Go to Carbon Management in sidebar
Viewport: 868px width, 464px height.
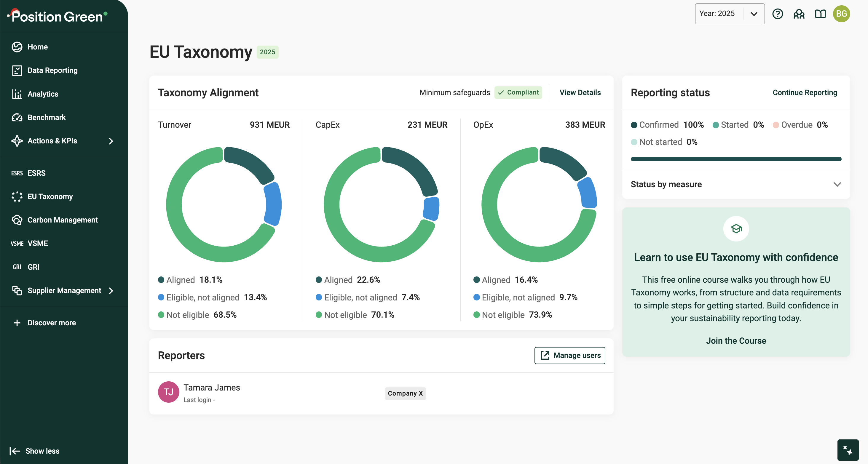pos(63,220)
